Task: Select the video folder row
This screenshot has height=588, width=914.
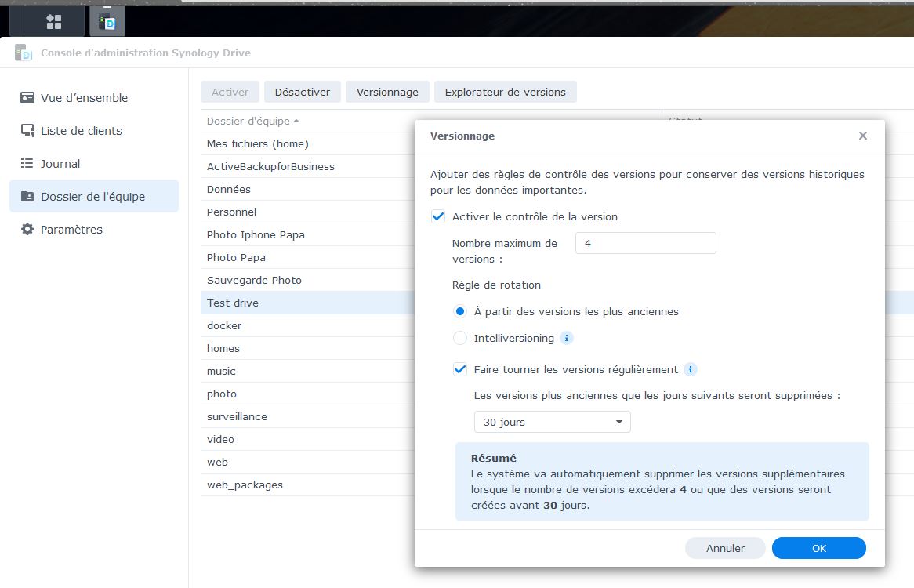Action: [308, 439]
